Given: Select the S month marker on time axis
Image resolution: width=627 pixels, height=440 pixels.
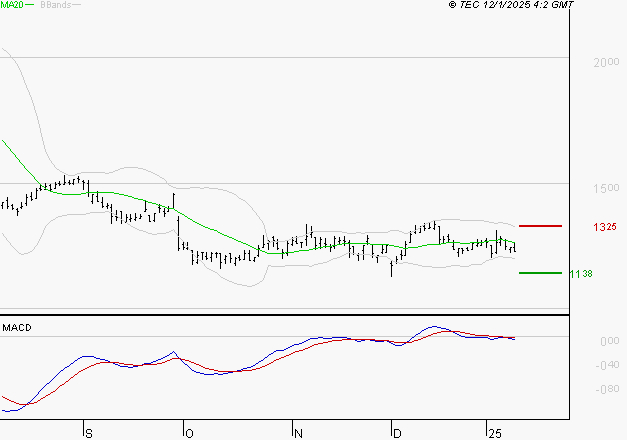Looking at the screenshot, I should pos(89,433).
